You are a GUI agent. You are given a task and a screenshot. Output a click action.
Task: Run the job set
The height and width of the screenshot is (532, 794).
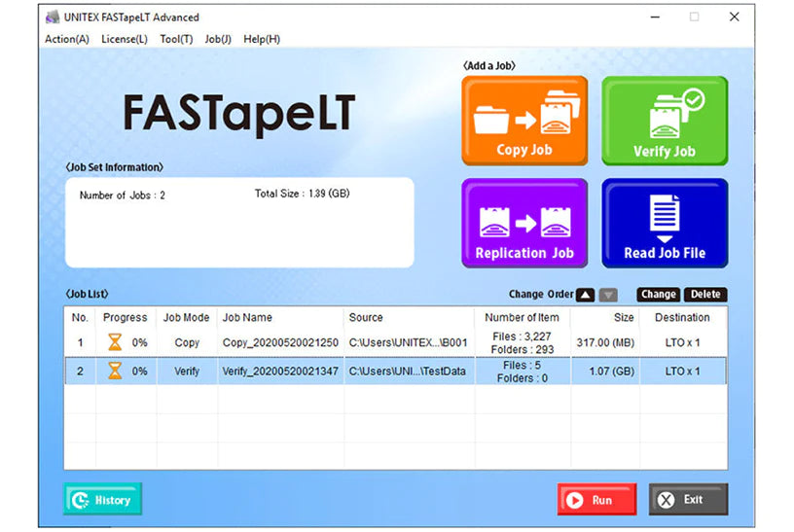coord(596,500)
